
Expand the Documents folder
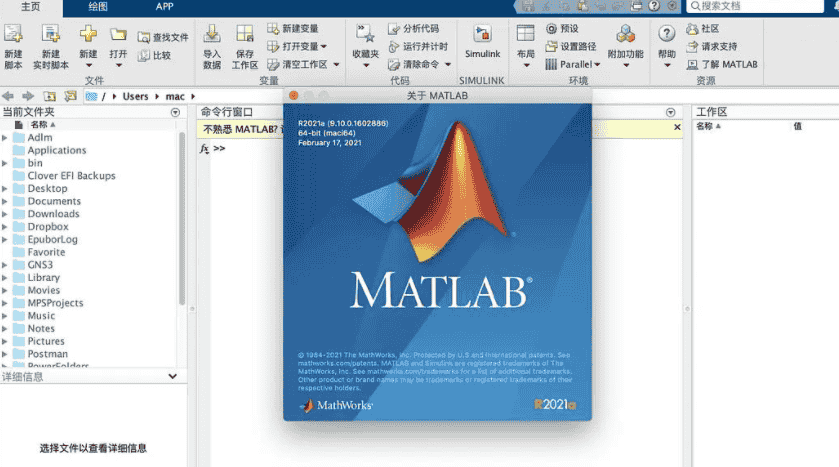(5, 201)
